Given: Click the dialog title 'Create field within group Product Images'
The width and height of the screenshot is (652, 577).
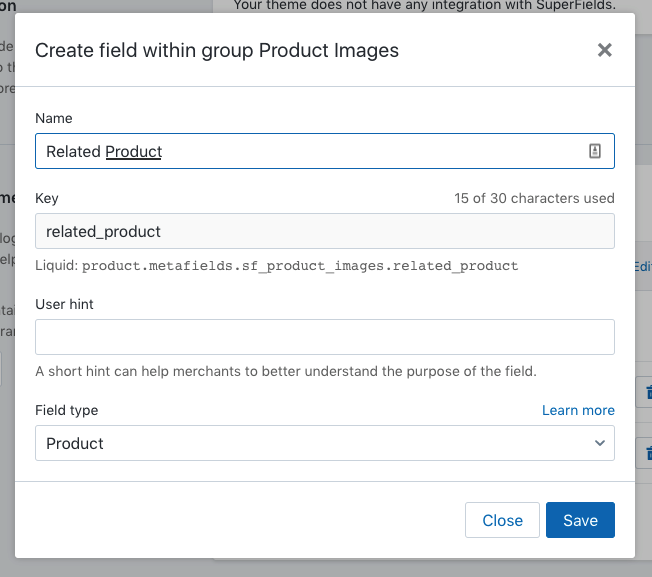Looking at the screenshot, I should click(x=217, y=50).
